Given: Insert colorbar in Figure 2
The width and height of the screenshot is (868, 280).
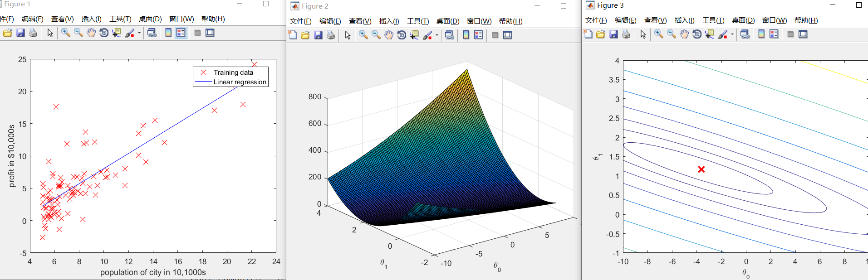Looking at the screenshot, I should pyautogui.click(x=466, y=35).
